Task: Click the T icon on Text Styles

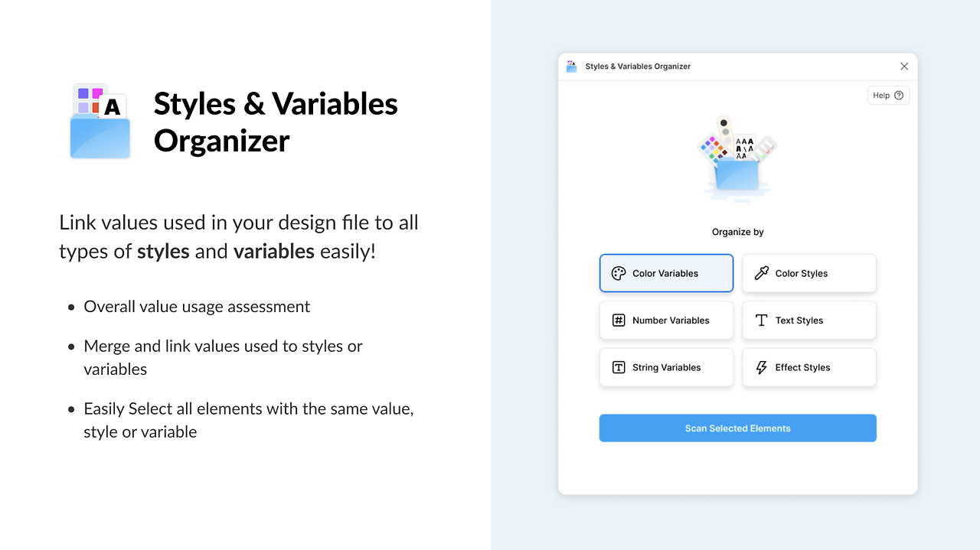Action: 761,321
